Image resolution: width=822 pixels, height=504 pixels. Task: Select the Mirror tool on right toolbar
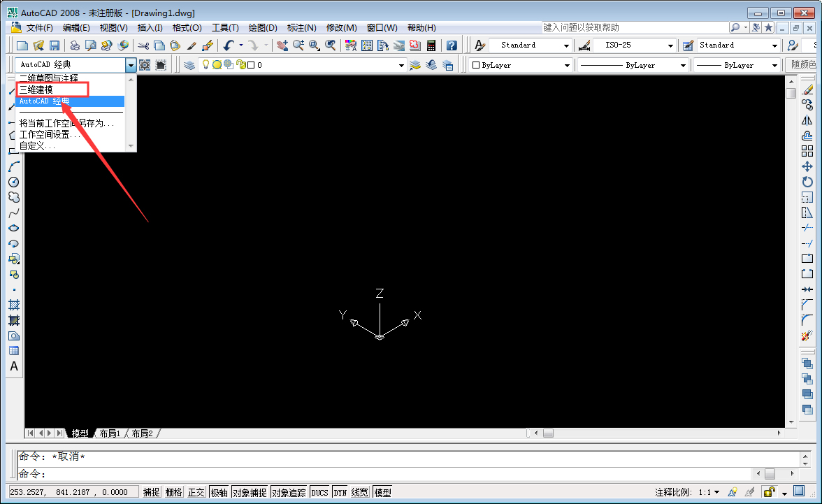click(807, 120)
